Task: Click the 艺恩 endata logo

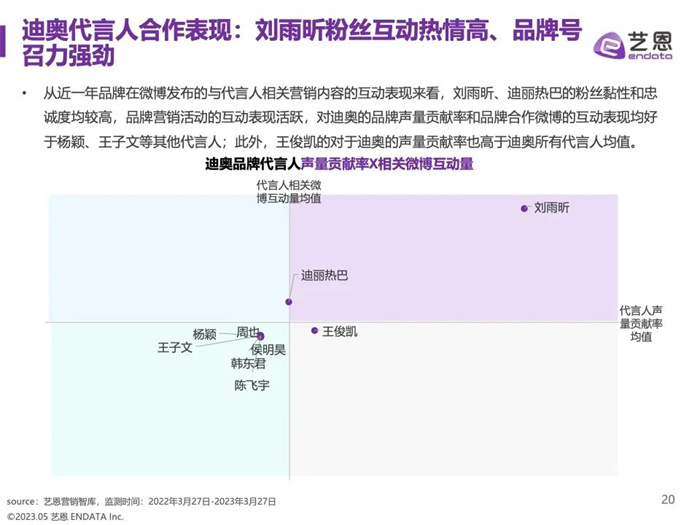Action: coord(633,45)
